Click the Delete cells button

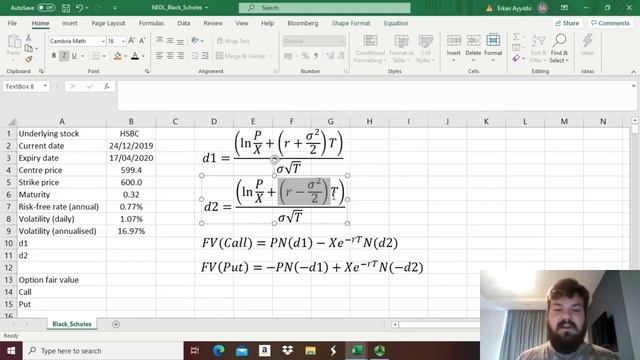[473, 49]
